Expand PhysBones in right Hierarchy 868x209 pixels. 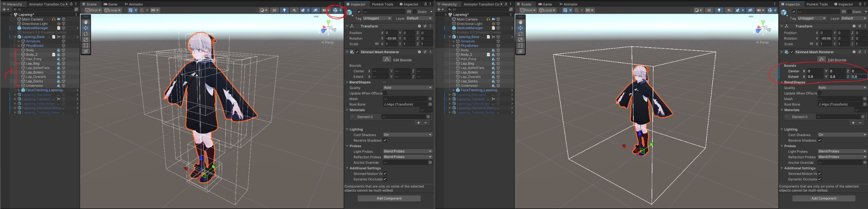point(454,46)
